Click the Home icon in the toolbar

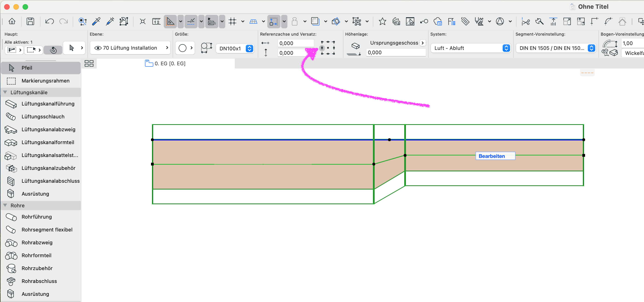(12, 21)
